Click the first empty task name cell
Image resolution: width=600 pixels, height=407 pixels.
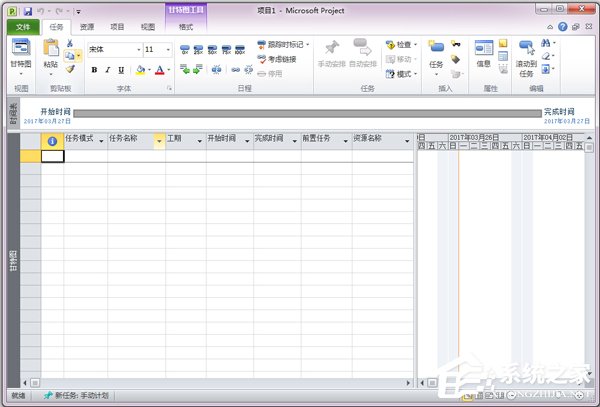[x=135, y=156]
